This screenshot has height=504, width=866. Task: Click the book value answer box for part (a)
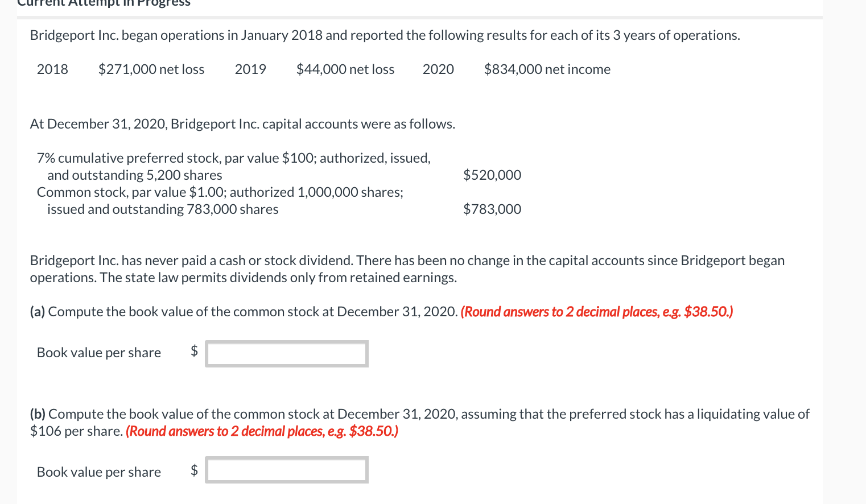pos(286,353)
